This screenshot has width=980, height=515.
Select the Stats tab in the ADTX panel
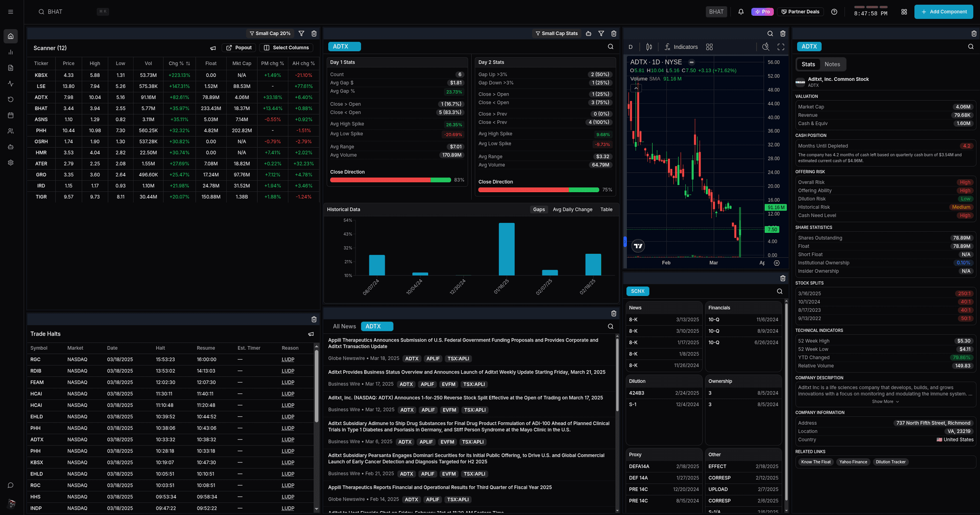tap(808, 64)
